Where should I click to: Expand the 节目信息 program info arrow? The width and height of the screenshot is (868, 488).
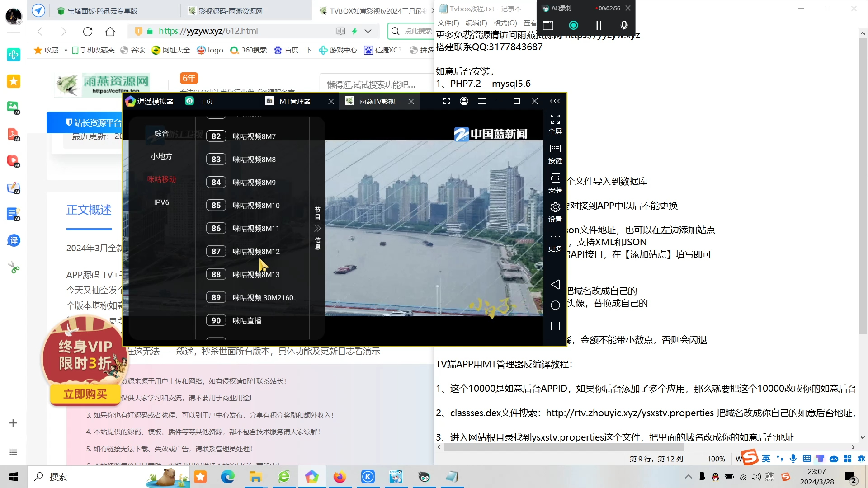click(x=317, y=228)
